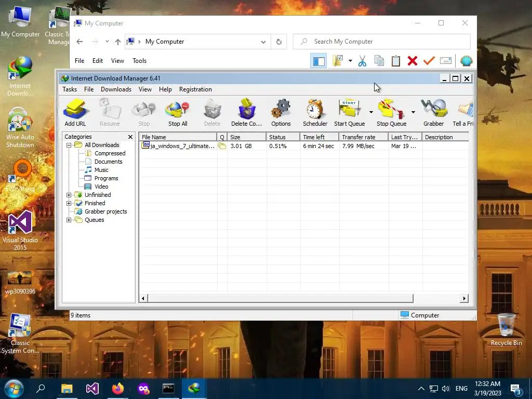The height and width of the screenshot is (399, 532).
Task: Select the Documents category
Action: click(x=108, y=162)
